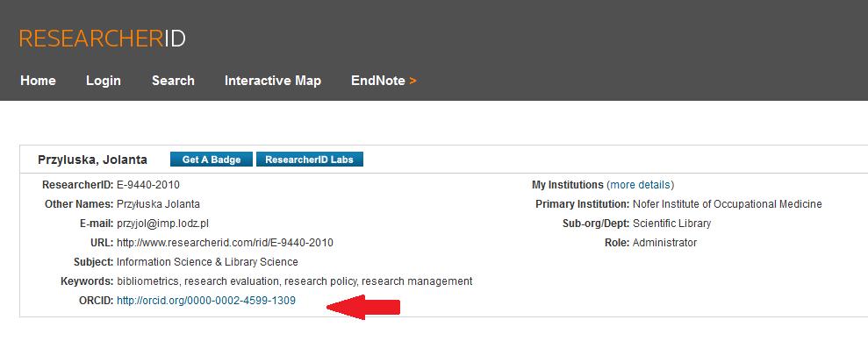Image resolution: width=868 pixels, height=341 pixels.
Task: Click the orange arrow beside EndNote
Action: pos(412,82)
